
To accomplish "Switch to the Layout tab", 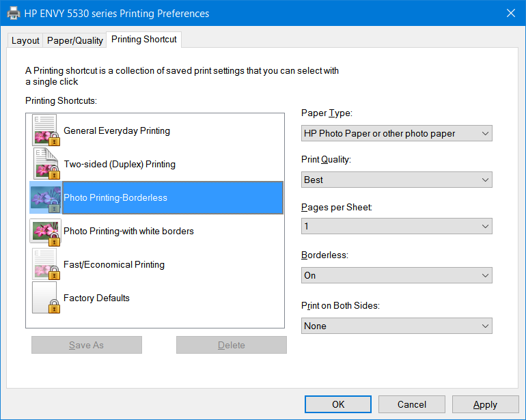I will 25,40.
